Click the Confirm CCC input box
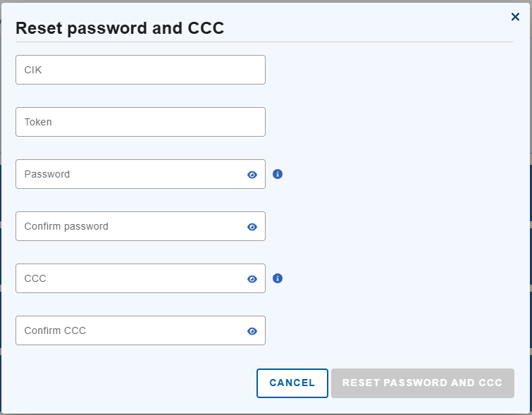The height and width of the screenshot is (415, 532). point(130,330)
